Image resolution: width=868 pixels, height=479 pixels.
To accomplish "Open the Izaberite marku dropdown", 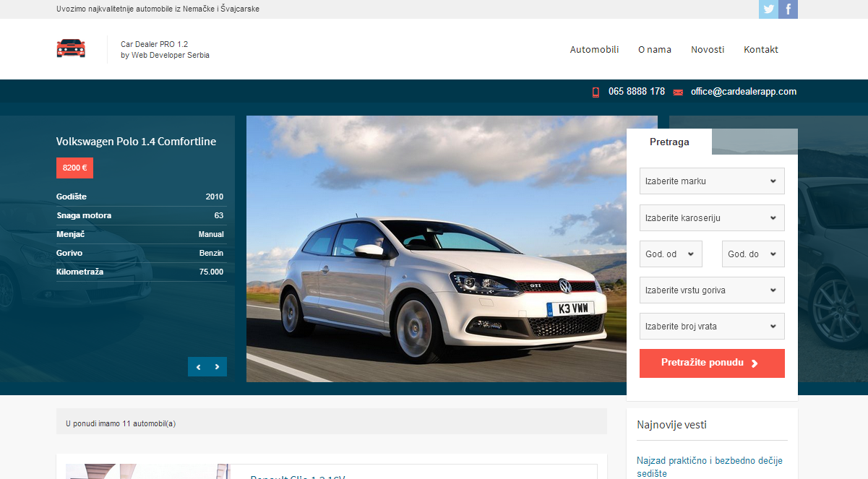I will click(712, 181).
